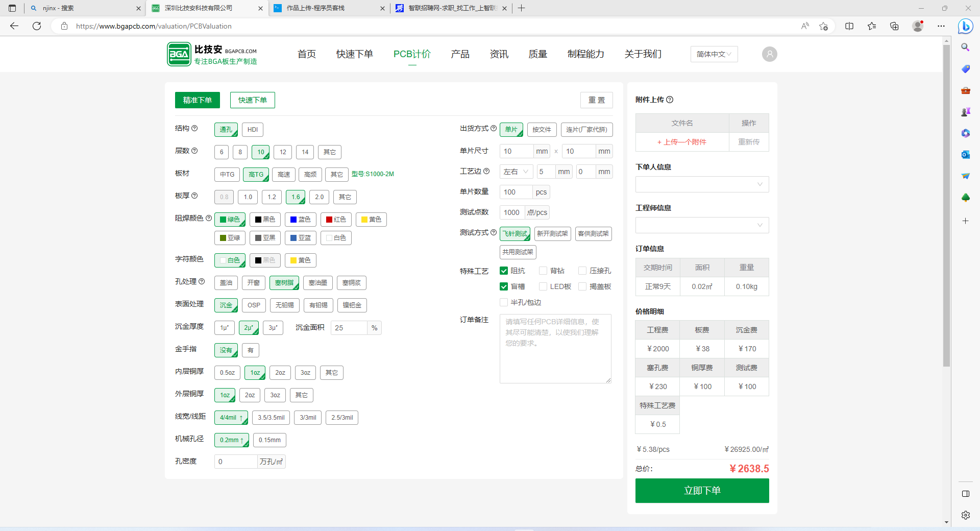Select 沉金 2μ" thickness option
The image size is (980, 531).
249,328
